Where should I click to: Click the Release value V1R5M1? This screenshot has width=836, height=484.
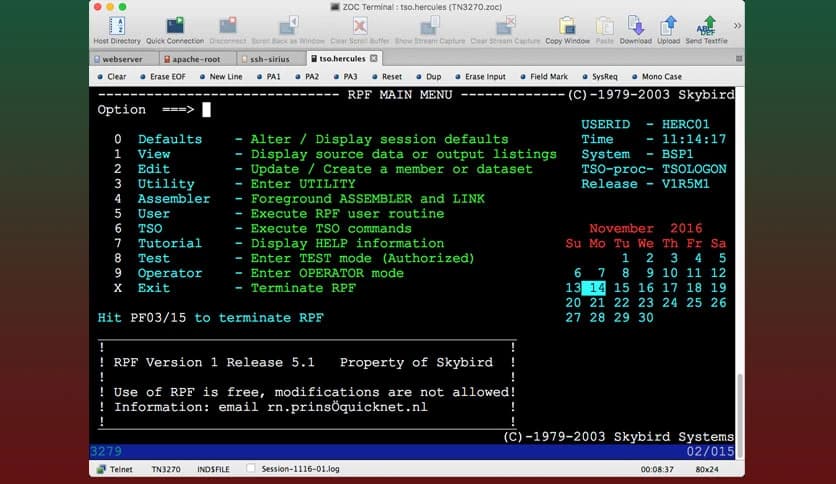coord(686,184)
